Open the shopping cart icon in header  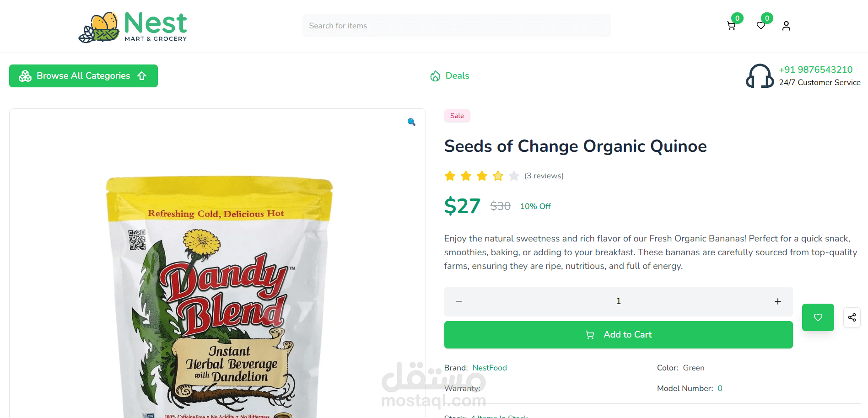[x=731, y=26]
